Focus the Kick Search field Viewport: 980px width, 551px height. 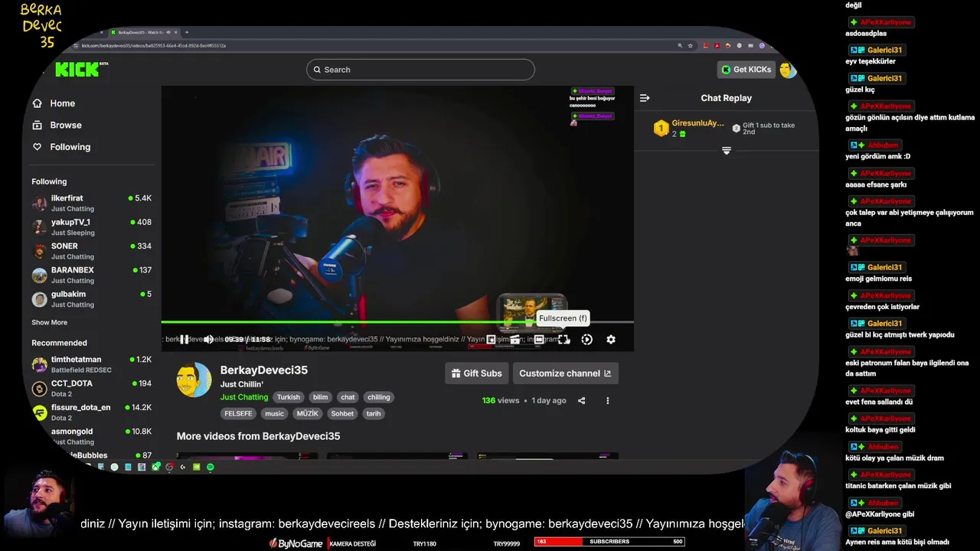click(420, 70)
